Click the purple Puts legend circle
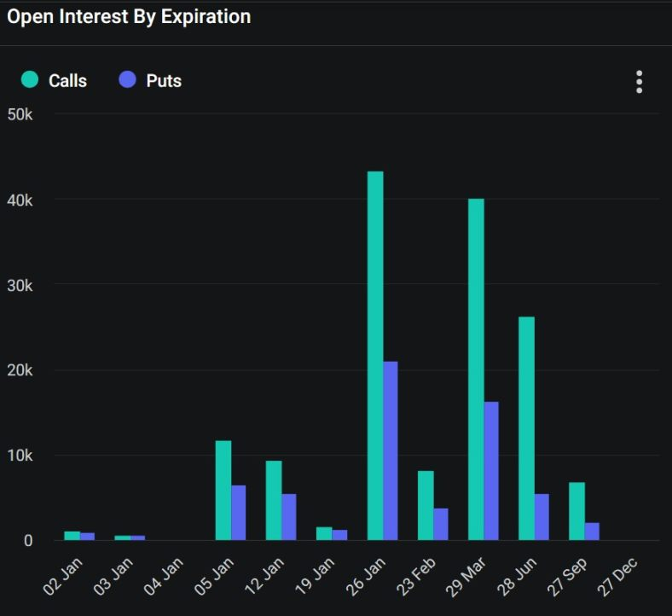Image resolution: width=672 pixels, height=616 pixels. 127,79
